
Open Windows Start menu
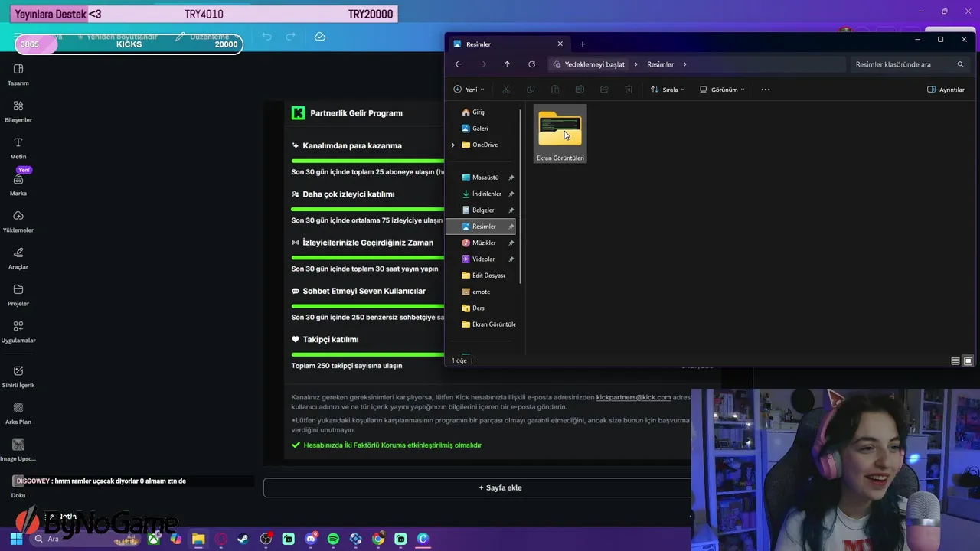[x=16, y=539]
